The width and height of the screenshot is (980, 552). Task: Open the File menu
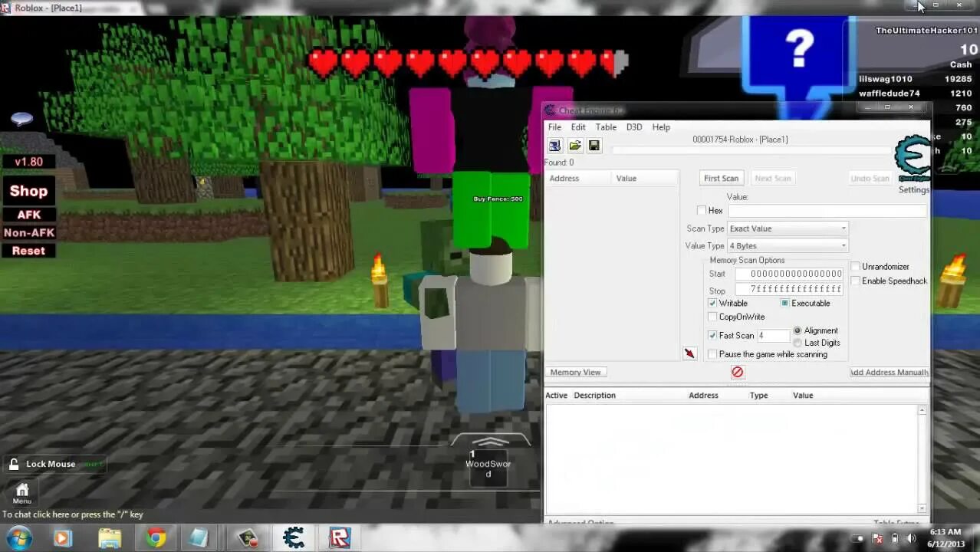click(554, 127)
